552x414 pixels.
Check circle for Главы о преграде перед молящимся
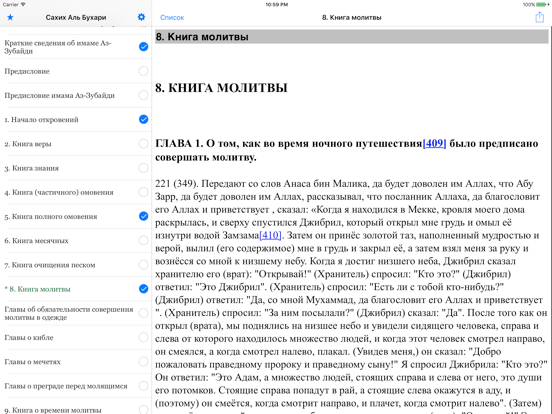[143, 385]
